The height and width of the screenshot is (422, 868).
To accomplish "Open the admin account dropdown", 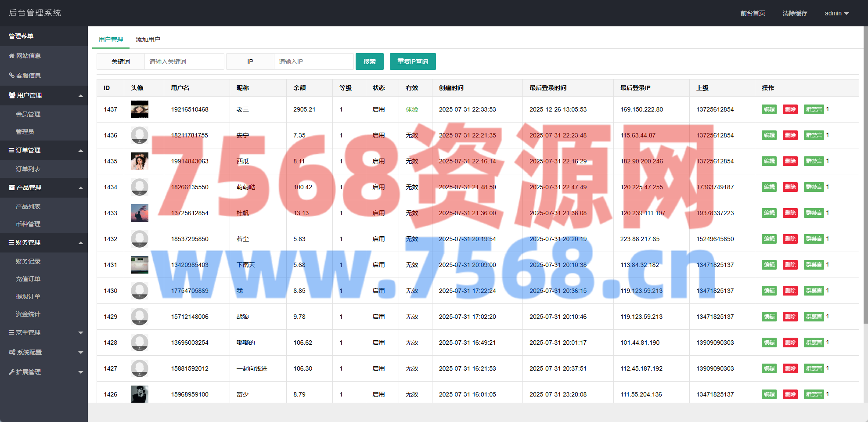I will [836, 13].
